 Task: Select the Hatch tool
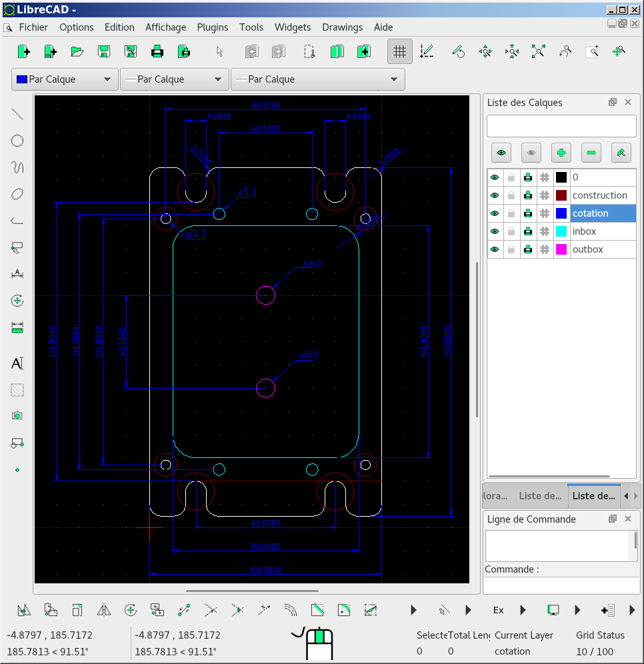[17, 390]
